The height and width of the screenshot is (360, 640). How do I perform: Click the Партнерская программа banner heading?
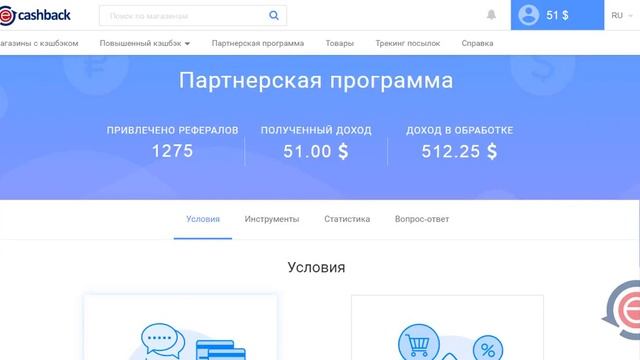point(316,81)
